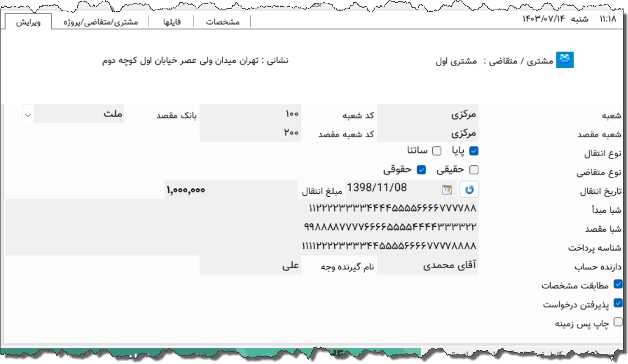Uncheck the حقوقی applicant type checkbox

coord(421,170)
